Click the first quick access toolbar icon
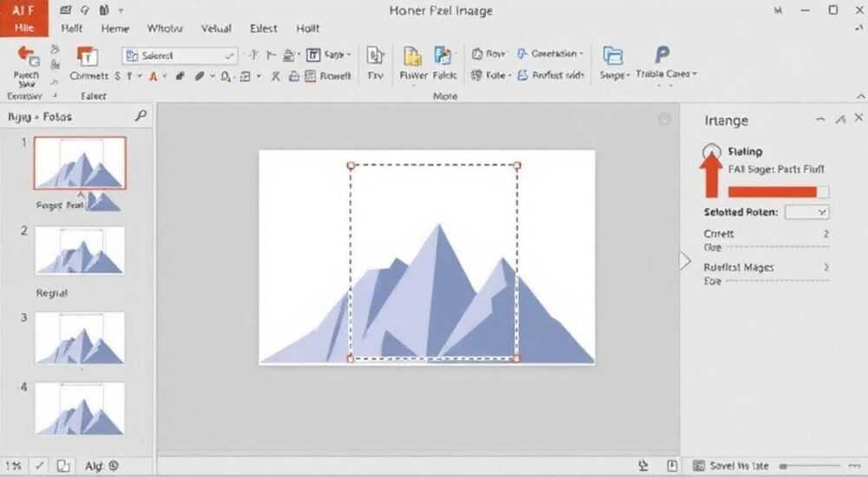Image resolution: width=868 pixels, height=477 pixels. click(x=66, y=10)
